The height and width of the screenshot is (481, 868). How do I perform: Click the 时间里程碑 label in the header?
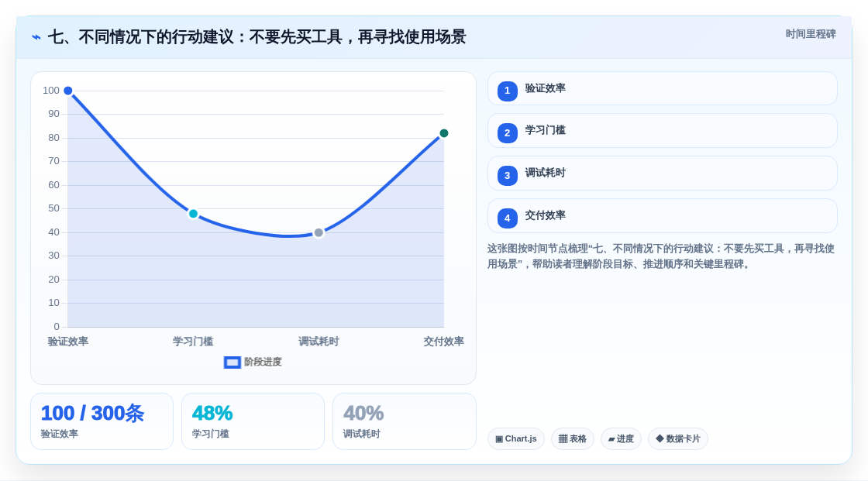tap(811, 34)
